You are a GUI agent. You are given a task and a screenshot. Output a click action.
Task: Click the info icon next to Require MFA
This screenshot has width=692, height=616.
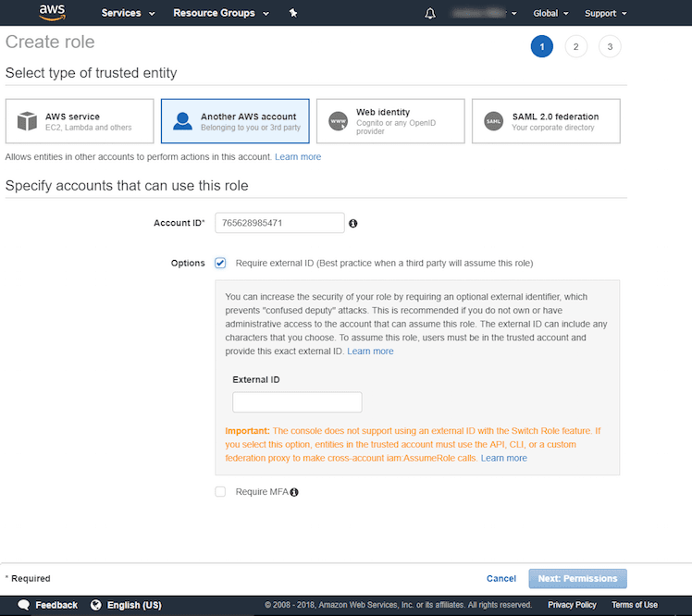coord(294,492)
